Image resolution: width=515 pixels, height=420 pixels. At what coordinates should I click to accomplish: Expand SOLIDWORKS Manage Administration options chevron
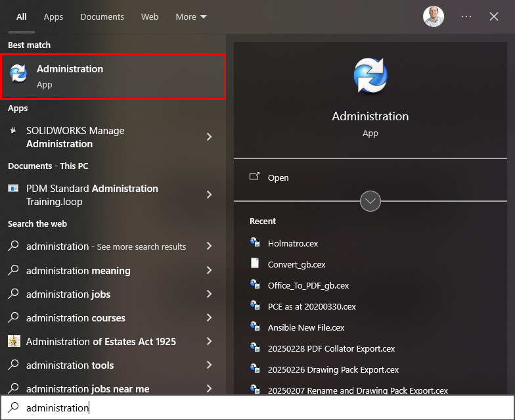tap(209, 137)
